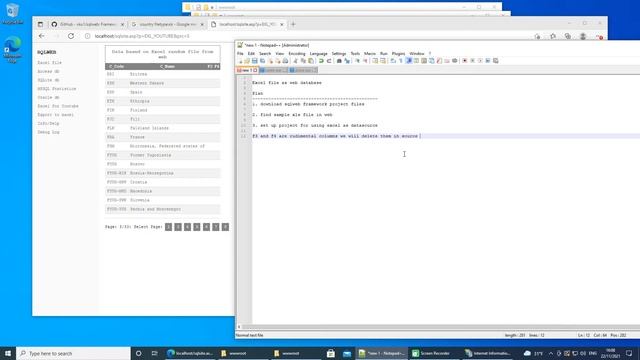
Task: Open the 'Access db' sidebar link
Action: coord(48,71)
